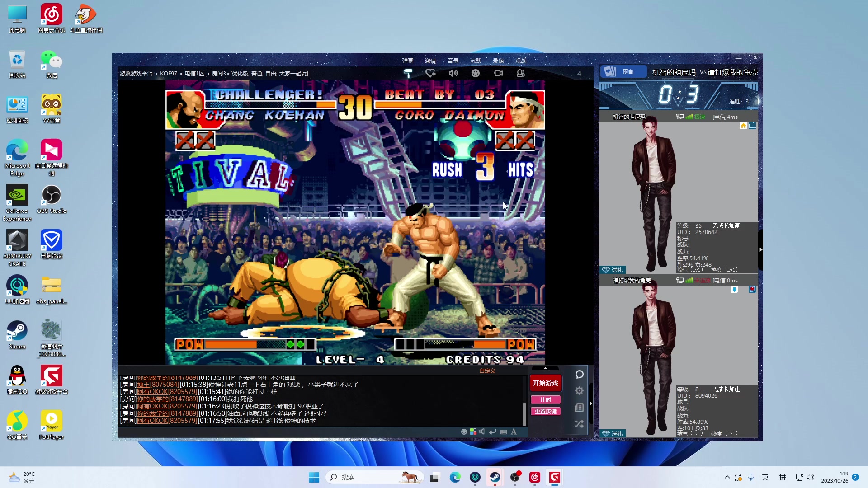868x488 pixels.
Task: Collapse panel with up-arrow above start button
Action: click(x=546, y=368)
